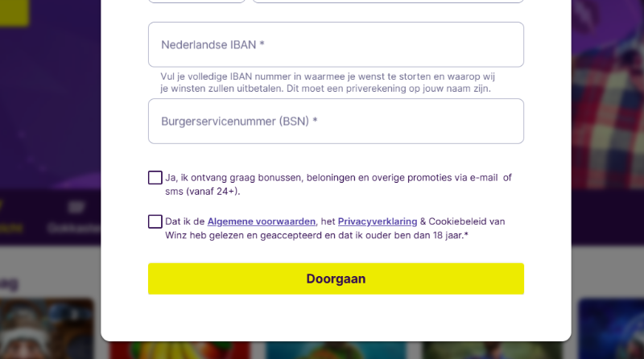Open blurred blue game thumbnail at bottom-right
This screenshot has height=359, width=644.
click(610, 330)
